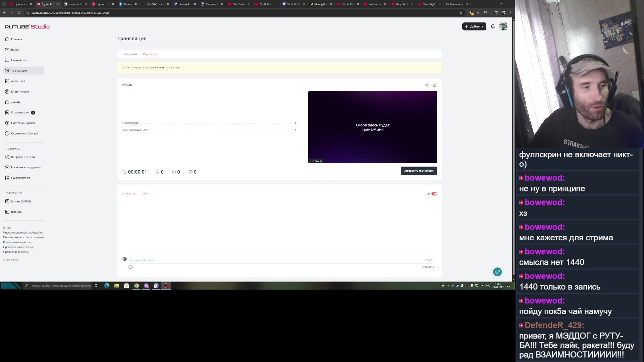
Task: Open the notifications bell
Action: tap(493, 26)
